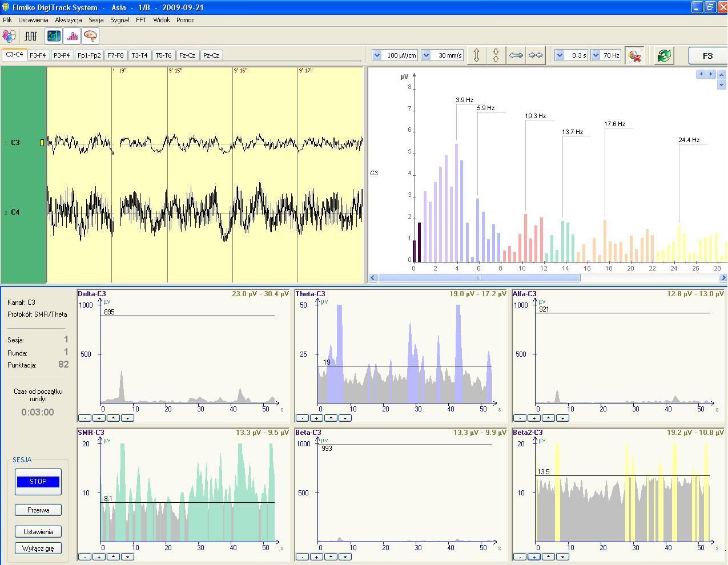Click the plus button under Delta-C3 chart

point(99,418)
